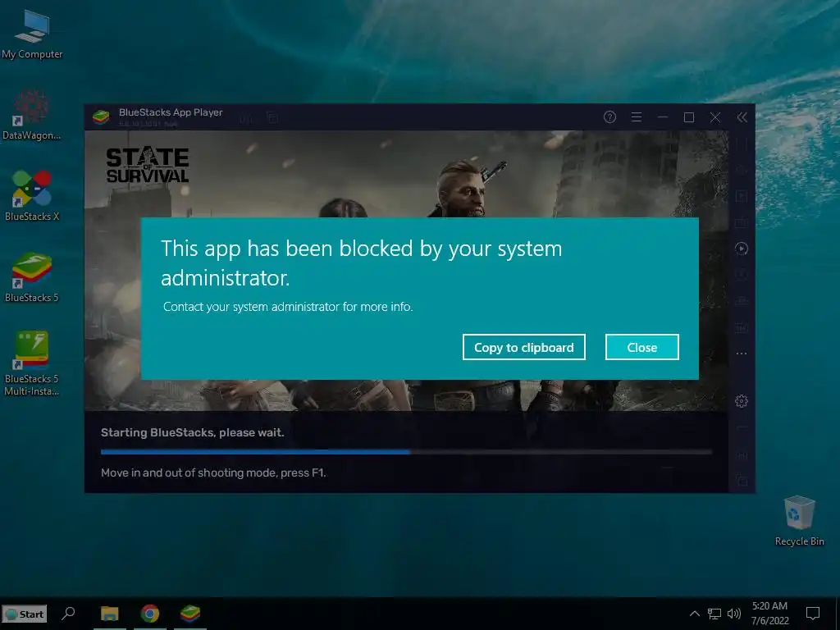This screenshot has height=630, width=840.
Task: Click the network icon in system tray
Action: (x=714, y=614)
